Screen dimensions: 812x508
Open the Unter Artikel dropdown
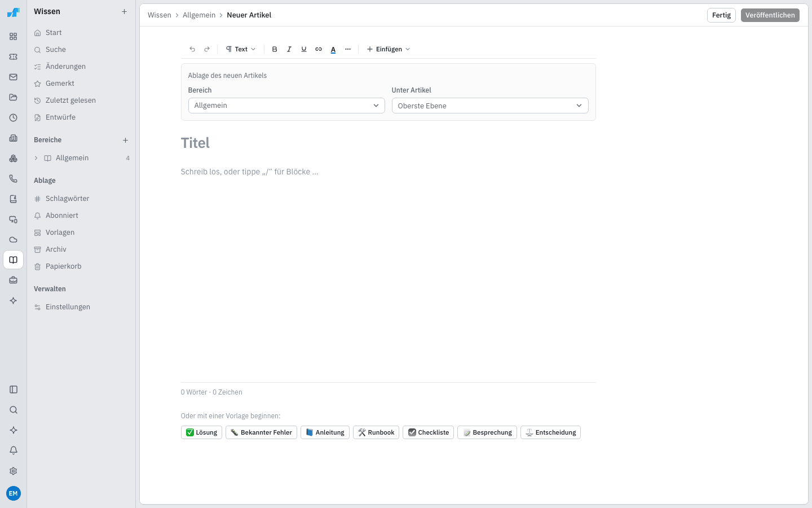click(490, 106)
